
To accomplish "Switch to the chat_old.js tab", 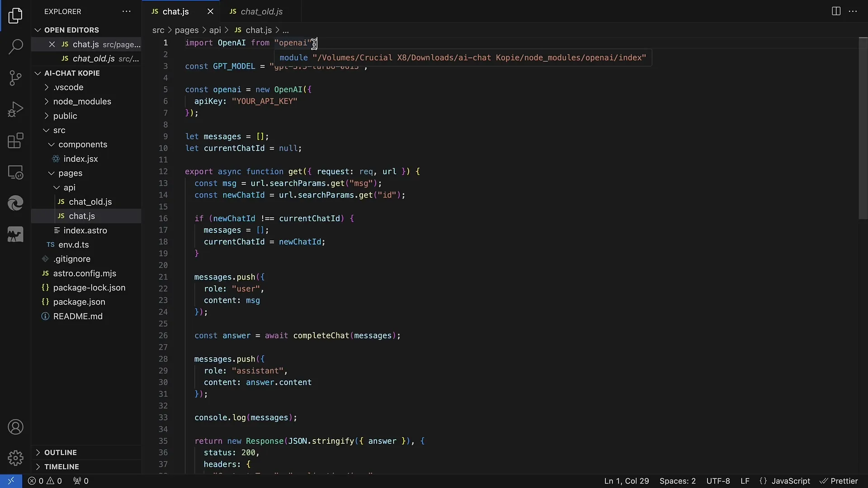I will (261, 11).
